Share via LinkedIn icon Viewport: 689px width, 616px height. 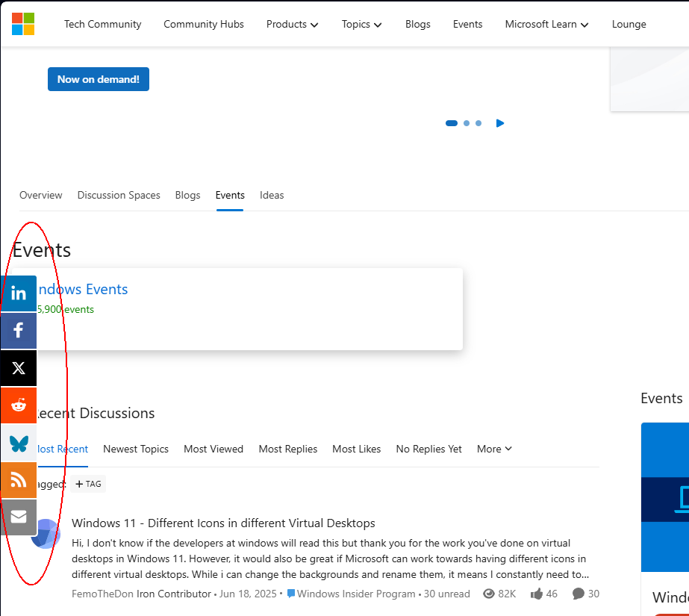point(19,293)
